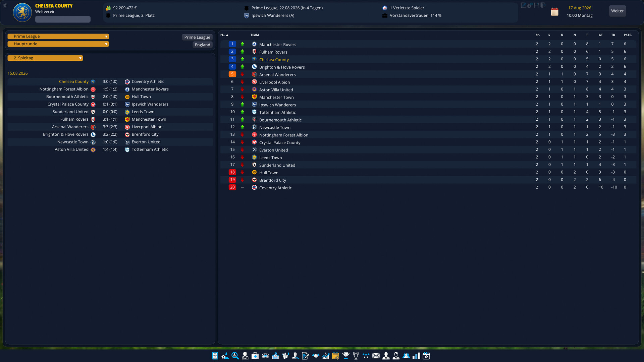Viewport: 644px width, 362px height.
Task: Click the save floppy disk icon
Action: click(x=536, y=5)
